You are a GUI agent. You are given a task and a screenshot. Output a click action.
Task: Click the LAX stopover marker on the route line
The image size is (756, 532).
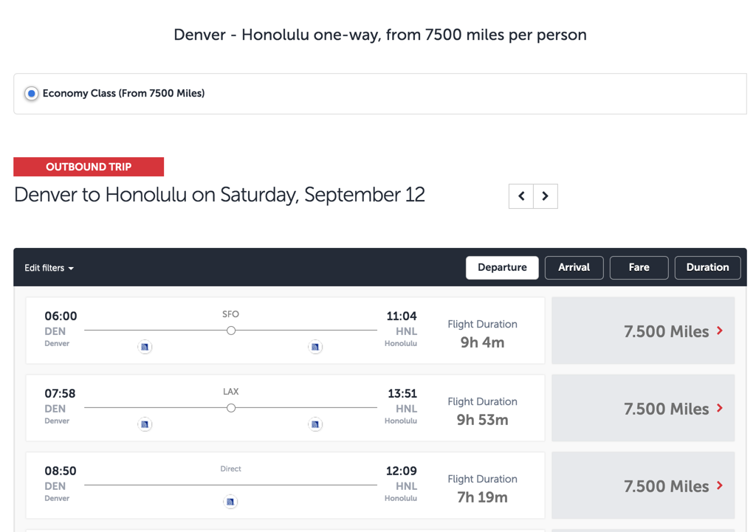(231, 408)
